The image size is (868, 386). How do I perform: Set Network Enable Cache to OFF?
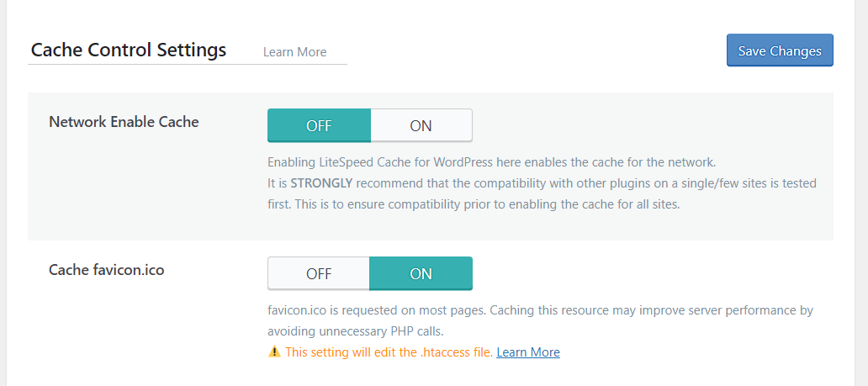pyautogui.click(x=319, y=125)
